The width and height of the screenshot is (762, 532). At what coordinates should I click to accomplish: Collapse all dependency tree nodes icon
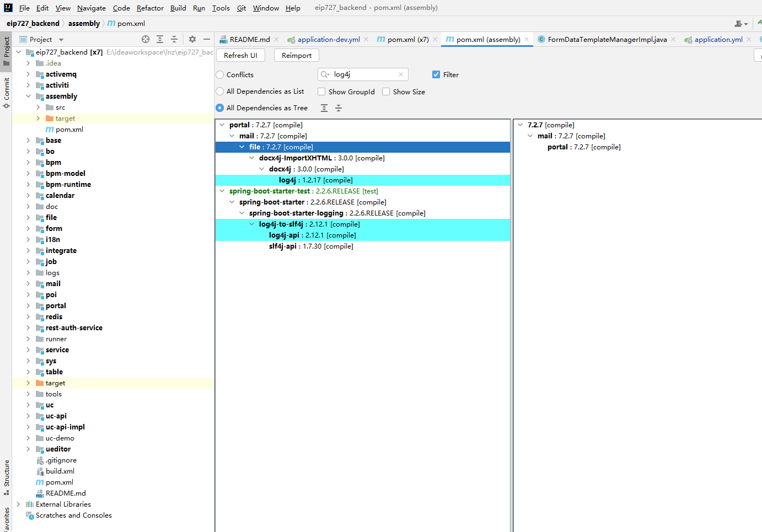tap(339, 108)
